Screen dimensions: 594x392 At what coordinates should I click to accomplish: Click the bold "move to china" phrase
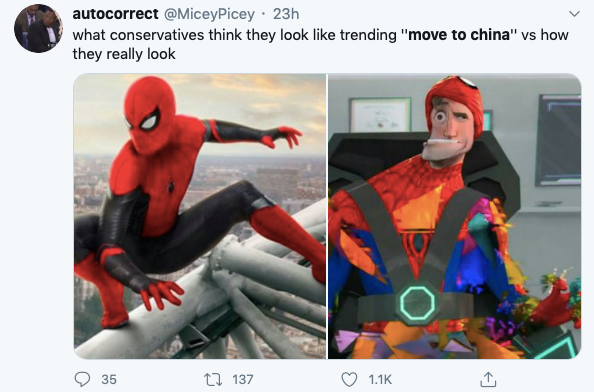459,35
